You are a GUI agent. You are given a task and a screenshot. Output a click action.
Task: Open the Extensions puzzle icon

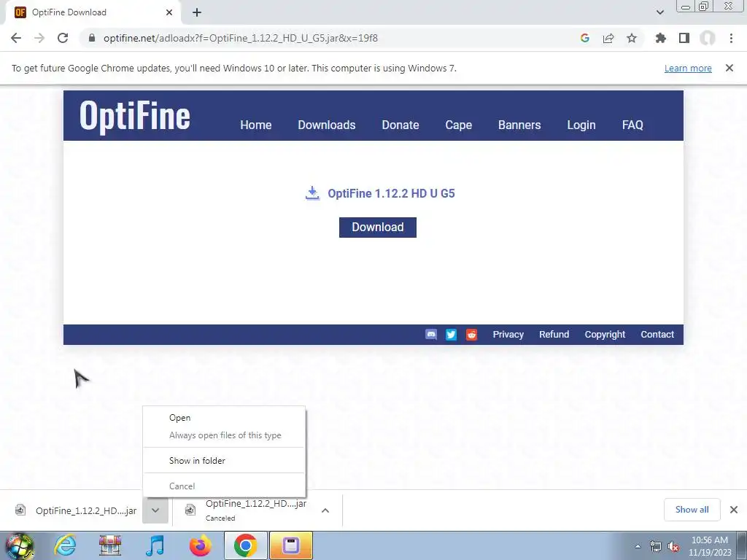660,38
